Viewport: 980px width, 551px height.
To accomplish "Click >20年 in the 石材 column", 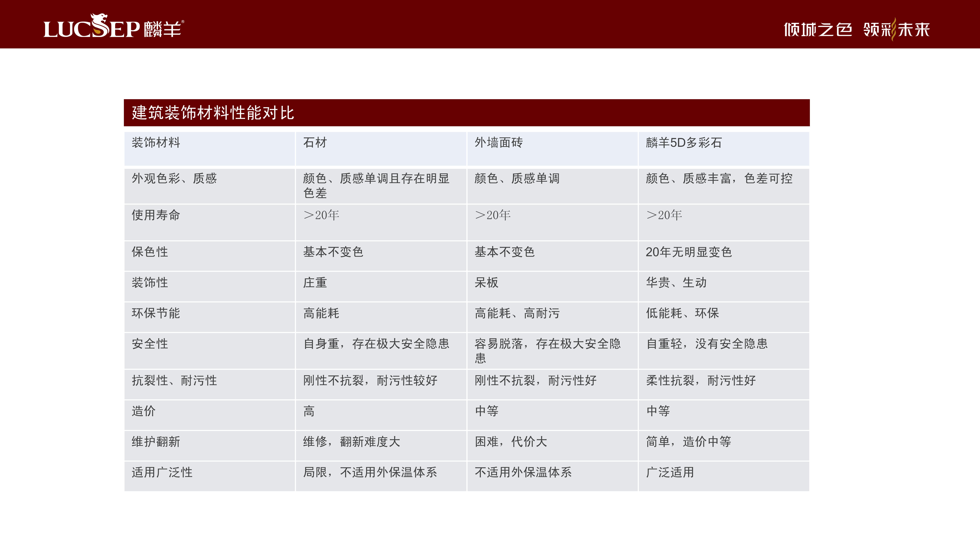I will point(321,215).
